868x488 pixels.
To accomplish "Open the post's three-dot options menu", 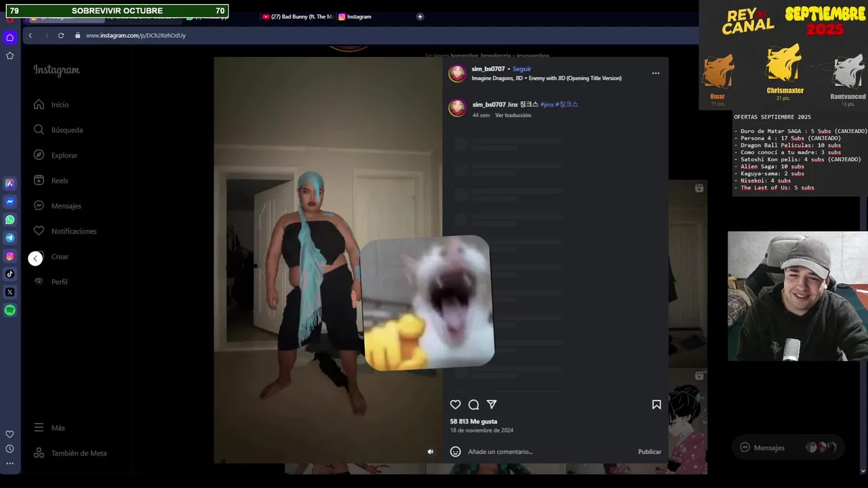I will point(656,73).
